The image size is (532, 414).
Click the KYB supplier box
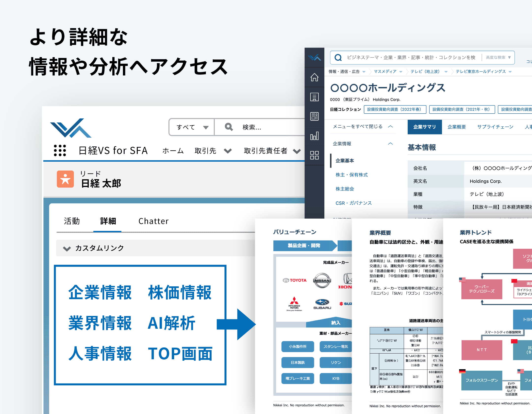click(x=335, y=379)
